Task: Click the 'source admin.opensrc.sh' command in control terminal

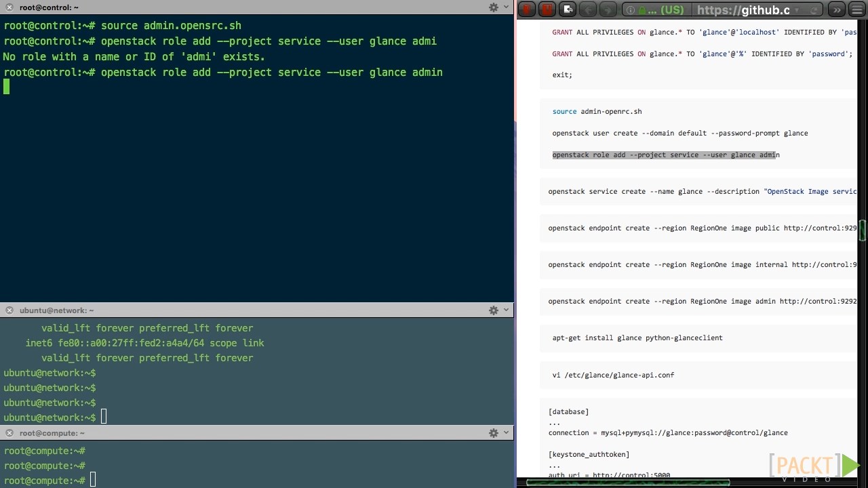Action: 171,26
